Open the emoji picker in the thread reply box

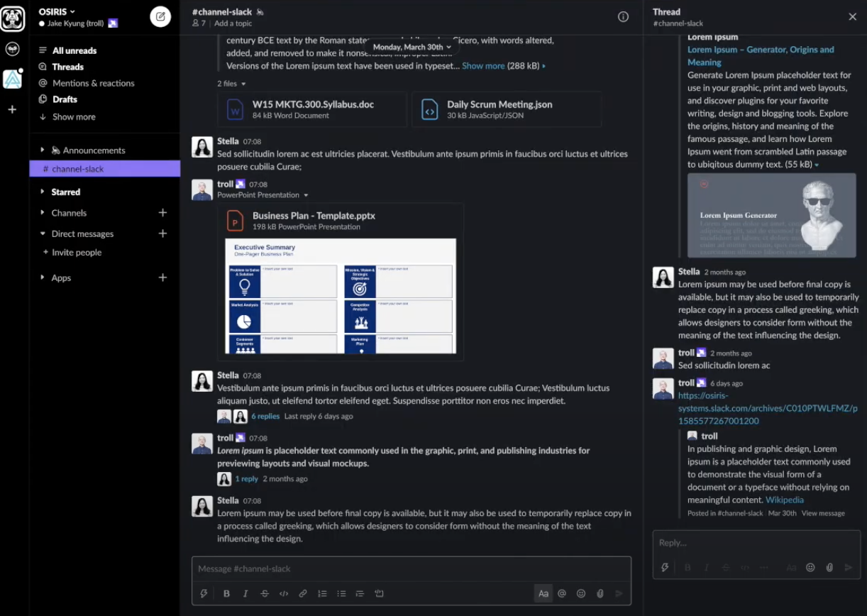[x=810, y=568]
